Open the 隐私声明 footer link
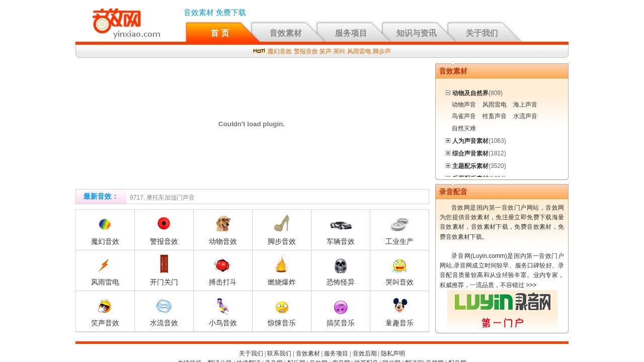This screenshot has width=644, height=362. [x=392, y=353]
